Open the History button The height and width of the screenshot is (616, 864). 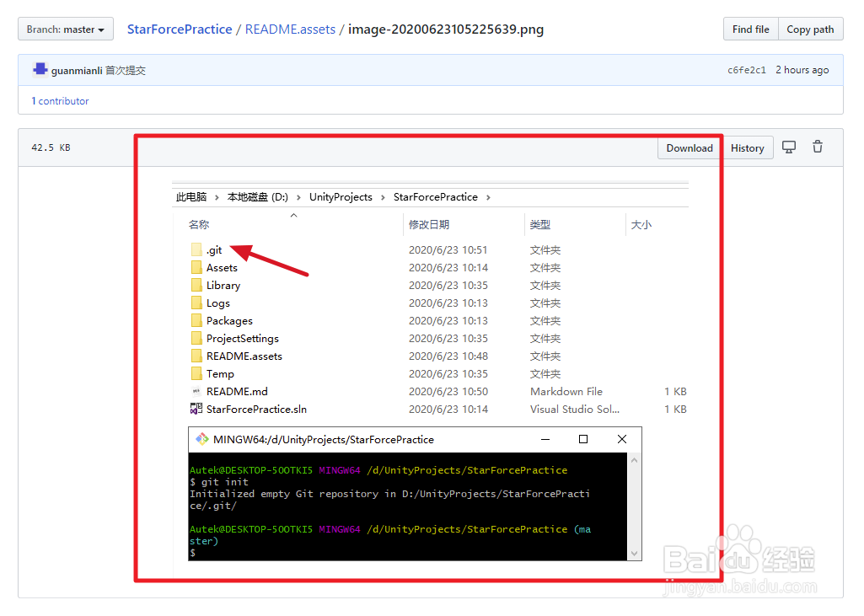(x=748, y=147)
